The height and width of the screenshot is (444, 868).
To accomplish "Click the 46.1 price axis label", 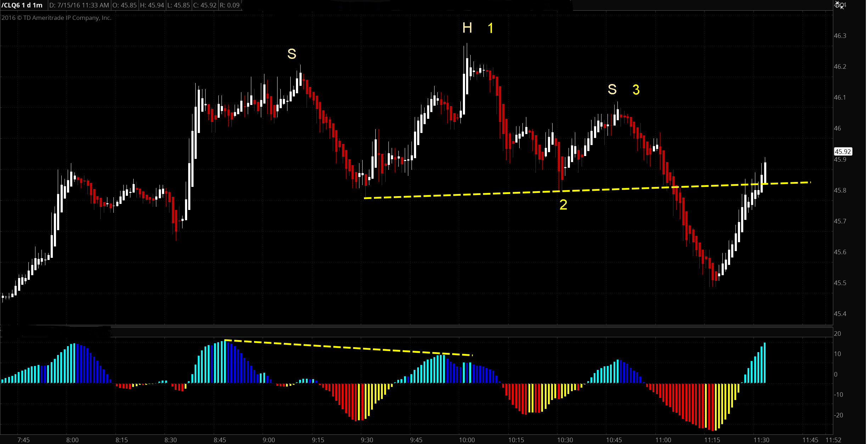I will coord(840,98).
